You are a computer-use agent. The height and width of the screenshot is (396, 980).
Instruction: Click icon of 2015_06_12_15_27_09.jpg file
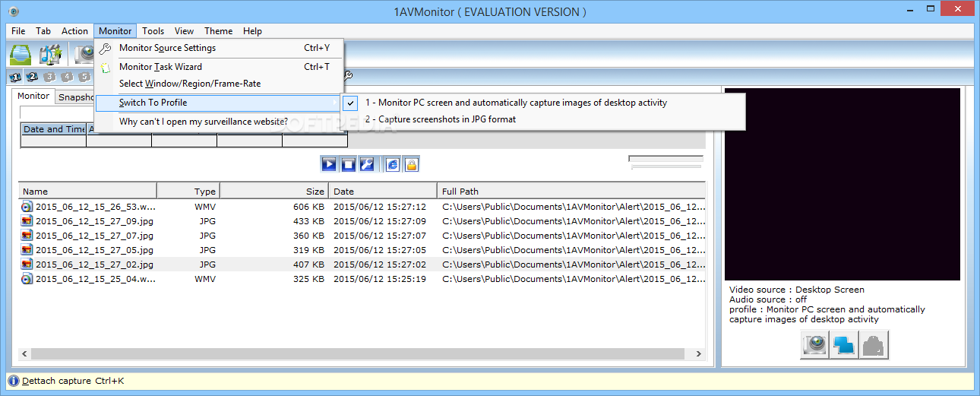[27, 221]
